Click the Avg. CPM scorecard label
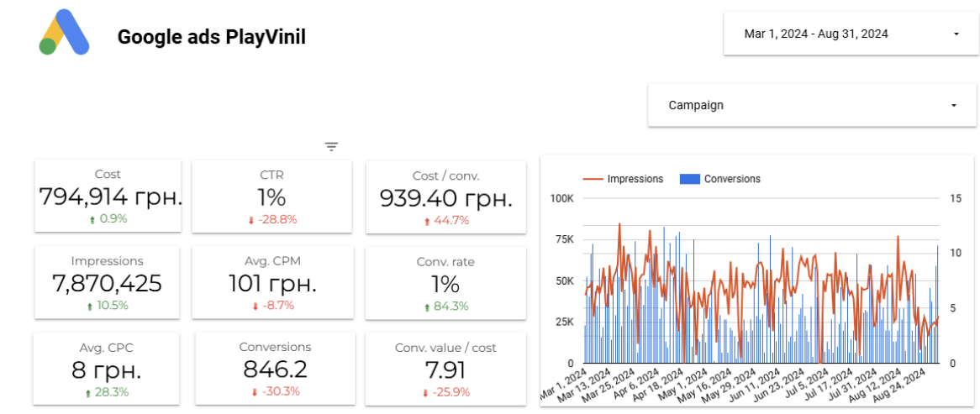This screenshot has width=980, height=414. point(271,262)
